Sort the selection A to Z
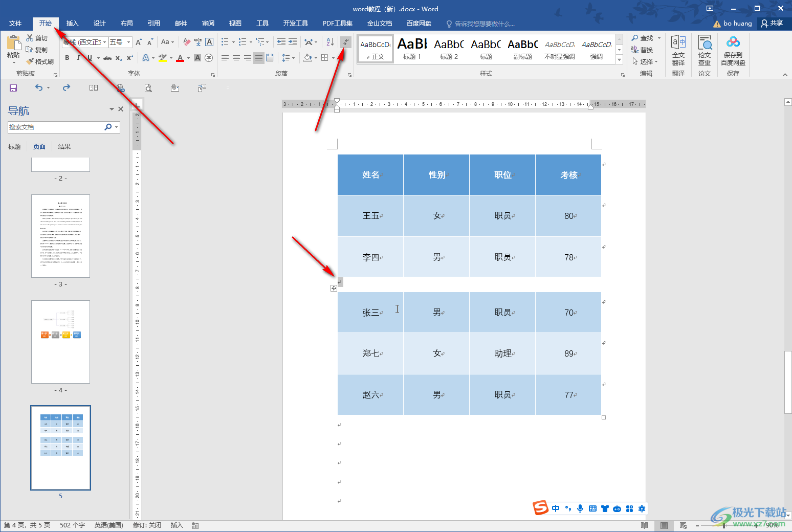792x532 pixels. 329,42
